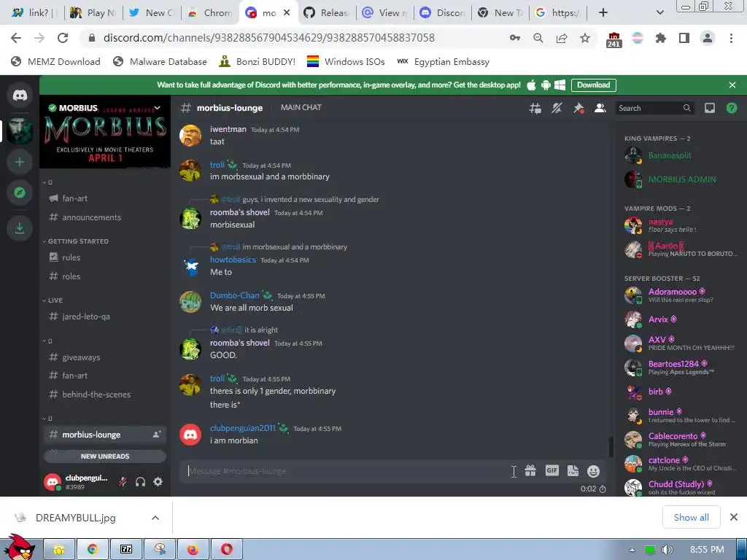Collapse the category above morbius-lounge
Image resolution: width=747 pixels, height=560 pixels.
point(47,419)
